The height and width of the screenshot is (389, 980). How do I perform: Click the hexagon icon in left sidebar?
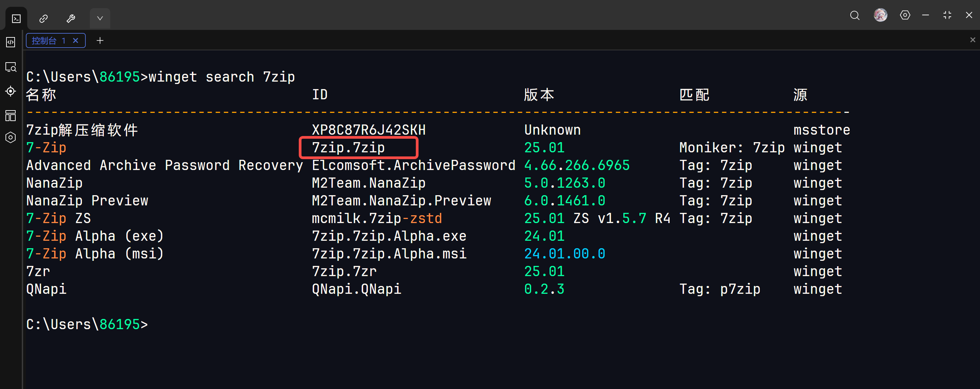click(x=11, y=137)
